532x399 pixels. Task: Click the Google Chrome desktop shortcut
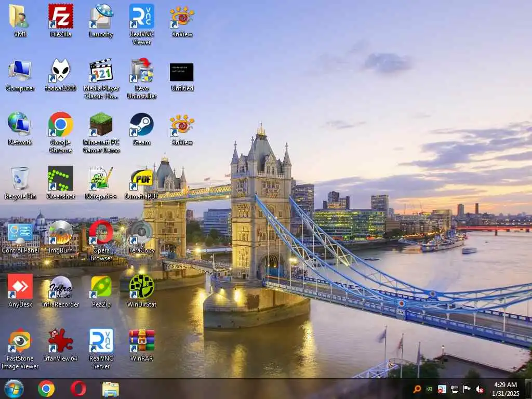(60, 124)
